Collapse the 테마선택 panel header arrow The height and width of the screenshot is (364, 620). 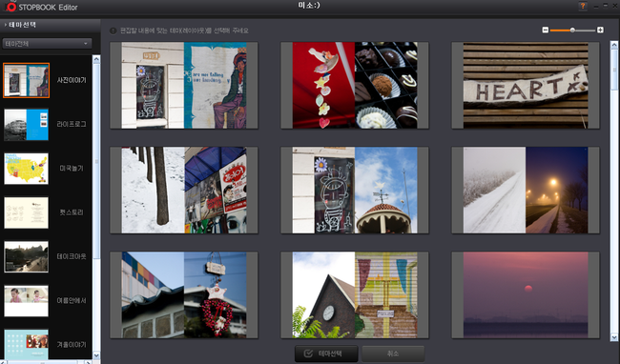(x=6, y=25)
